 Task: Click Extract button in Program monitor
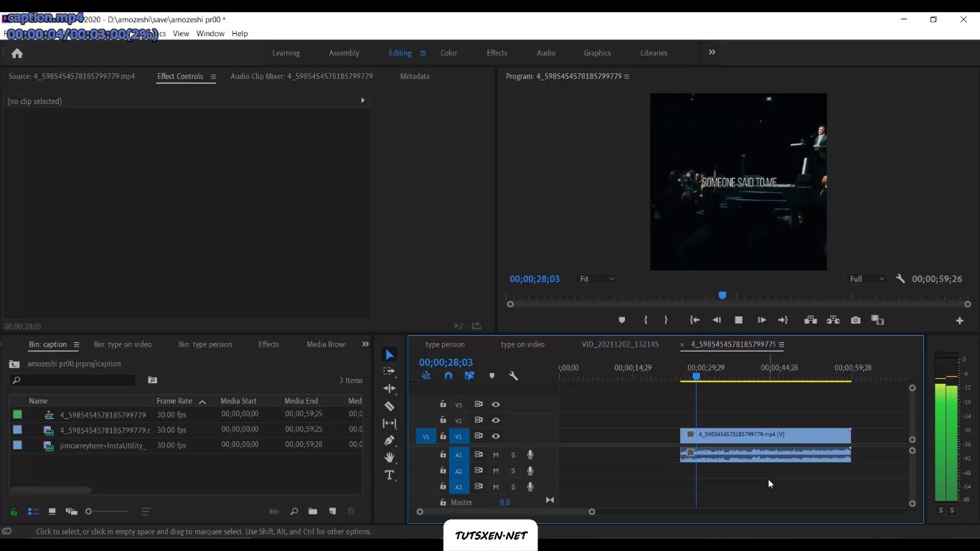pyautogui.click(x=833, y=320)
